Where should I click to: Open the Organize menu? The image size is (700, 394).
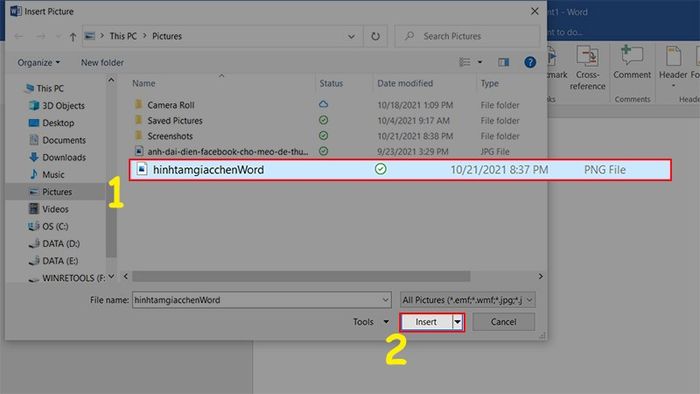pos(39,62)
